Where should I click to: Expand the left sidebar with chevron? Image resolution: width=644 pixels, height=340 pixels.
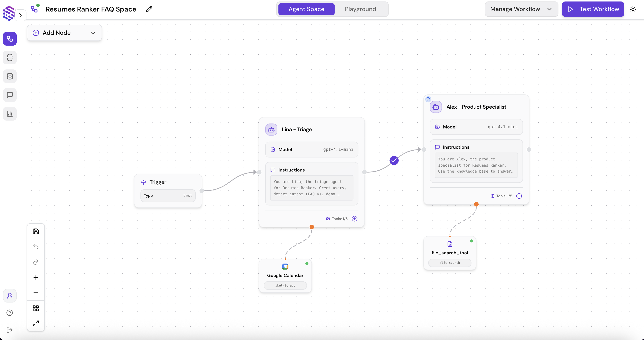20,15
